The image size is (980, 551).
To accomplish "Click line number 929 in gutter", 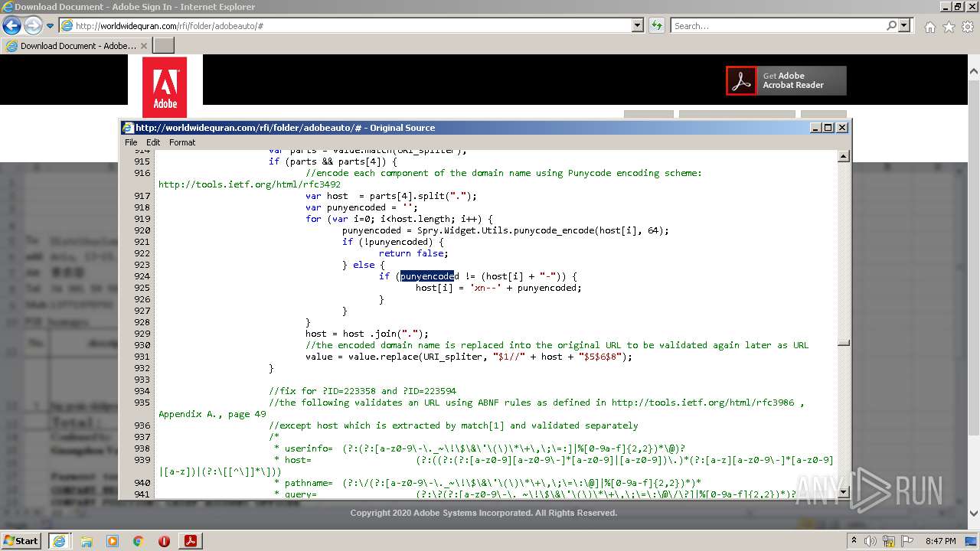I will [x=142, y=334].
